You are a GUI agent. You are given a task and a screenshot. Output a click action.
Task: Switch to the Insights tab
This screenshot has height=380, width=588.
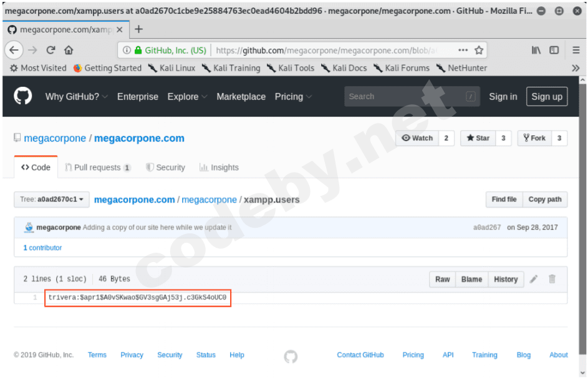click(219, 167)
